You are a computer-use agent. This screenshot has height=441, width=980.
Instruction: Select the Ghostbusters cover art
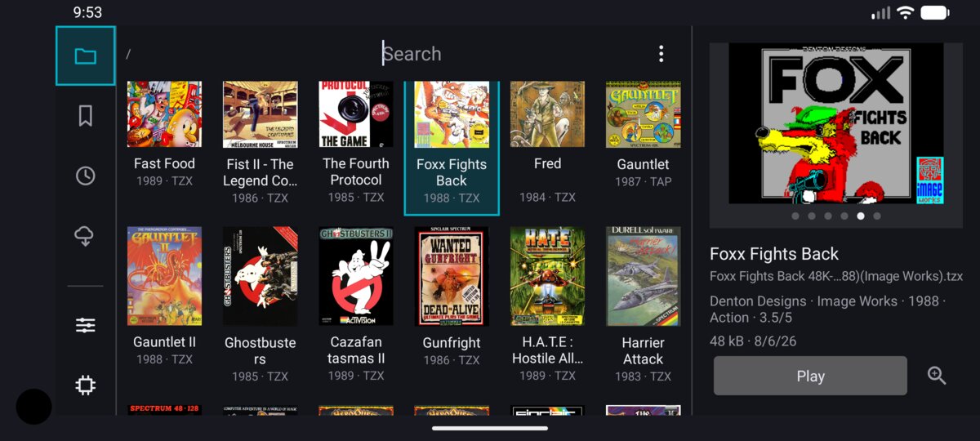tap(260, 276)
